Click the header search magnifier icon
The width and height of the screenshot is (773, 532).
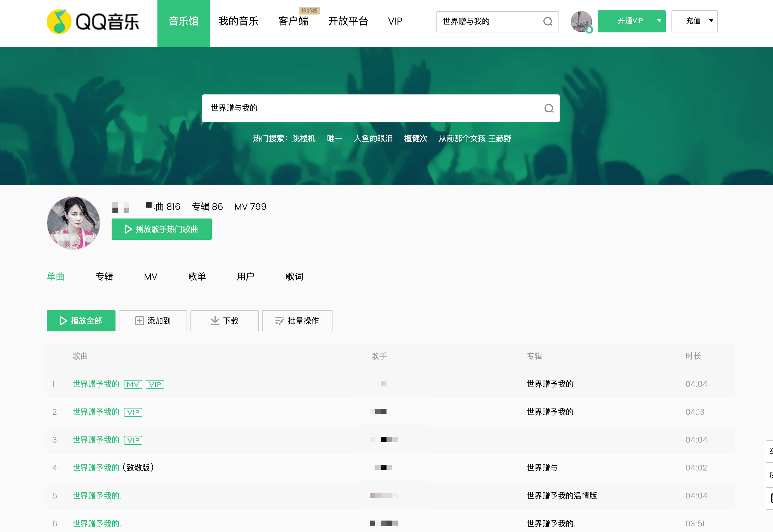(548, 22)
